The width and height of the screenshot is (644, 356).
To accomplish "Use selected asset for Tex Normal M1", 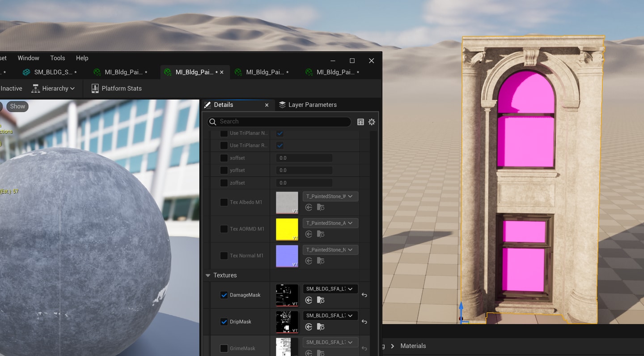I will 309,261.
